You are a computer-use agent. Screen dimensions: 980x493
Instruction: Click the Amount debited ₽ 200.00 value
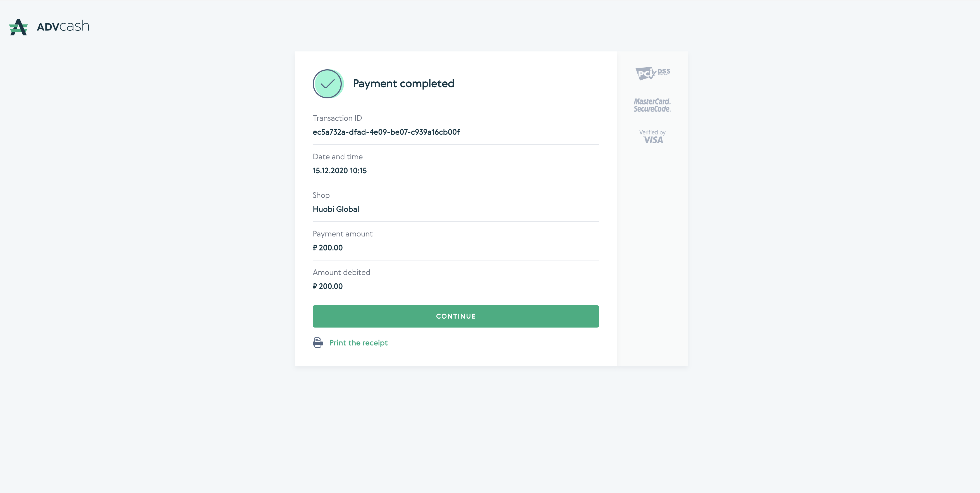point(328,286)
